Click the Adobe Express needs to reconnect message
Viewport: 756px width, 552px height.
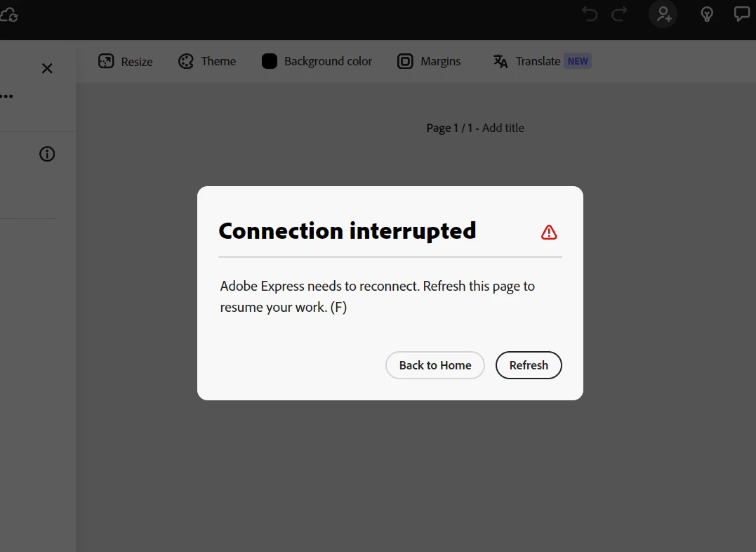(x=377, y=296)
